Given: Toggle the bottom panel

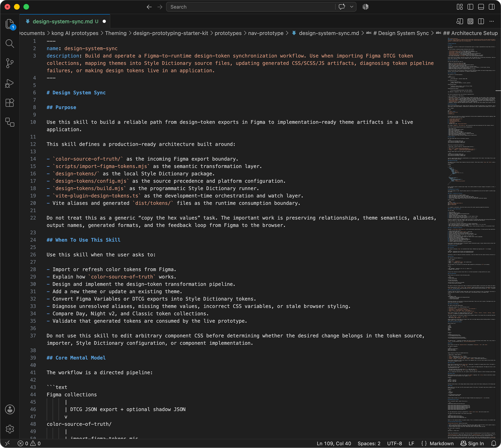Looking at the screenshot, I should [x=481, y=7].
